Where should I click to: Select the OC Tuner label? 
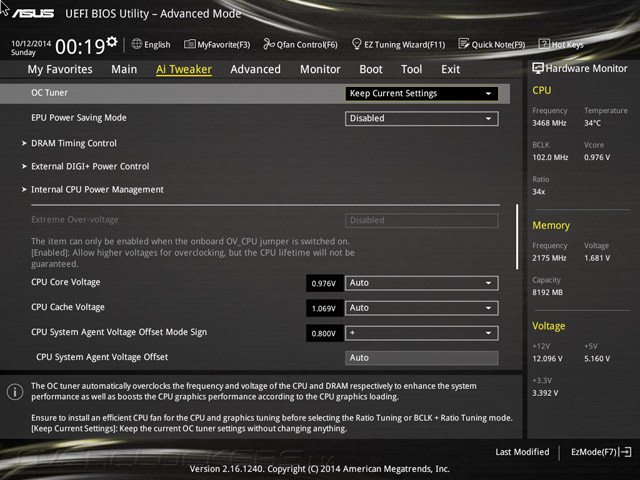49,93
